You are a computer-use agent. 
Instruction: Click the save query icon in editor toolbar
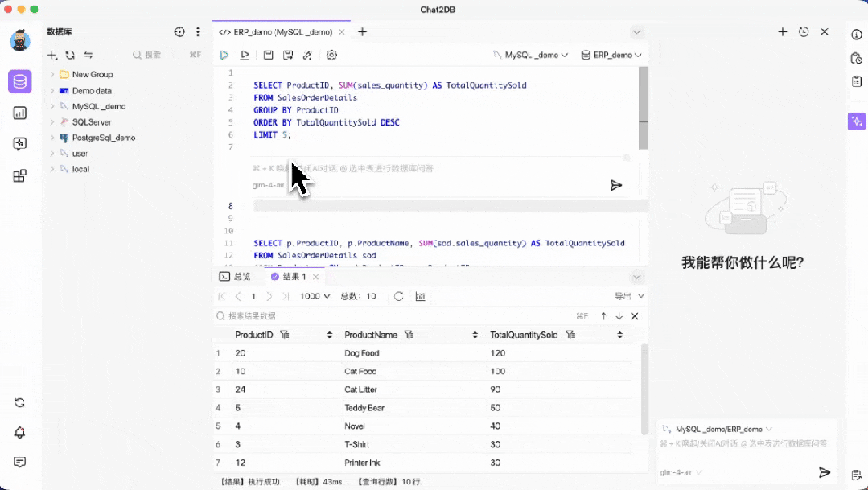click(268, 55)
